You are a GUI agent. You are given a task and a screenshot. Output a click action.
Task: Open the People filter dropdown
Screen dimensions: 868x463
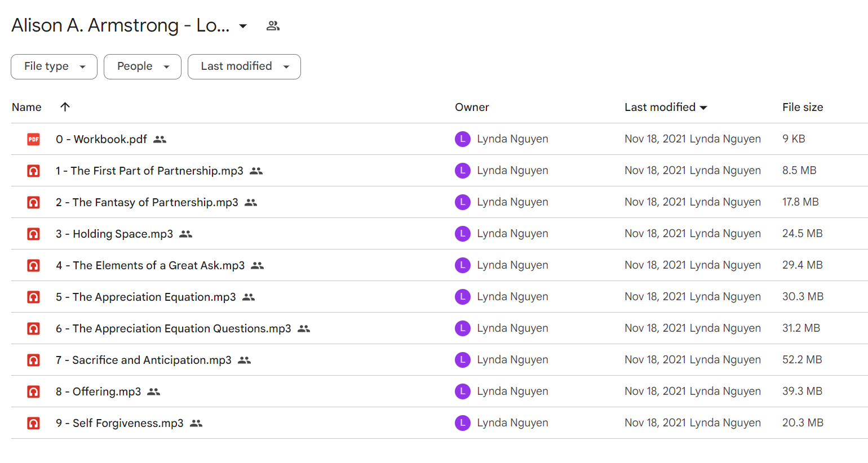tap(143, 66)
